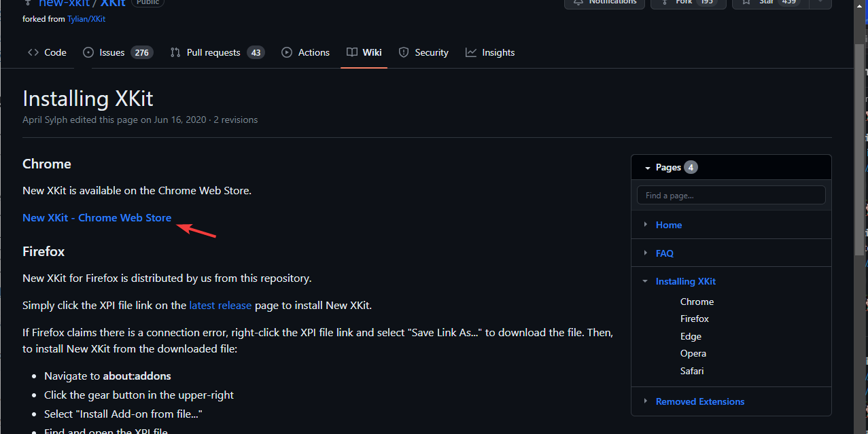The image size is (868, 434).
Task: Switch to the Insights tab
Action: click(498, 52)
